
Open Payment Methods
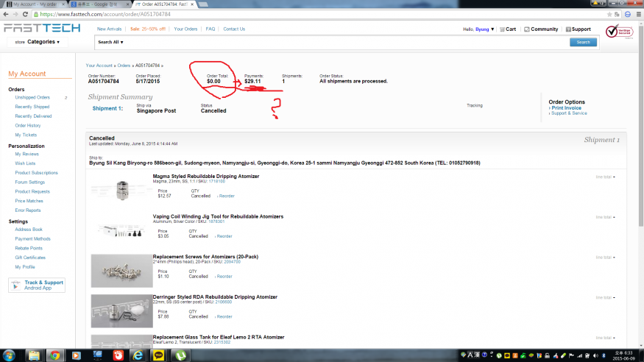[x=33, y=239]
